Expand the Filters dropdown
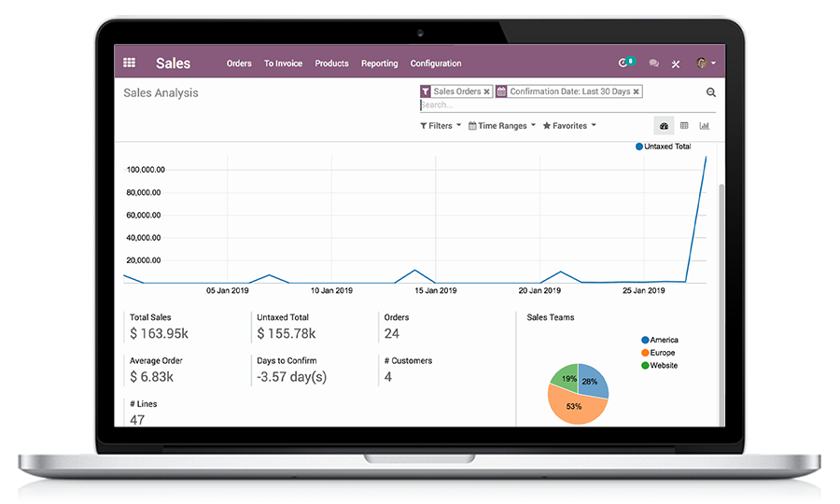Screen dimensions: 840x504 coord(441,126)
